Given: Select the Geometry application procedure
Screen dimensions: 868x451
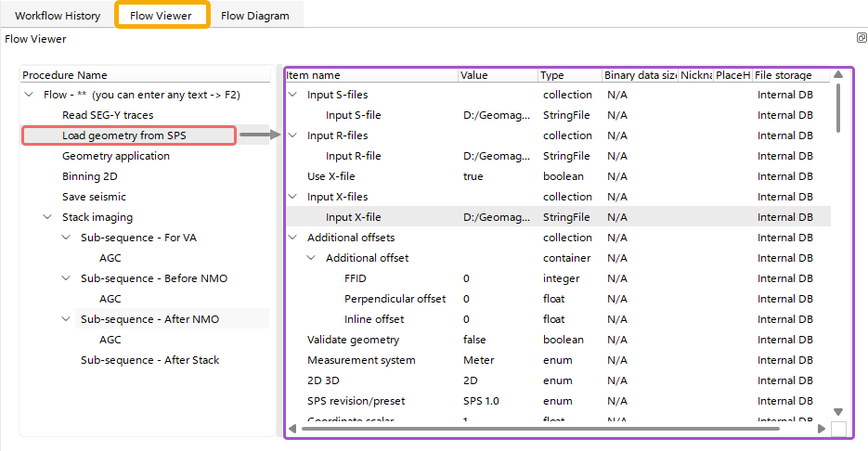Looking at the screenshot, I should tap(116, 156).
